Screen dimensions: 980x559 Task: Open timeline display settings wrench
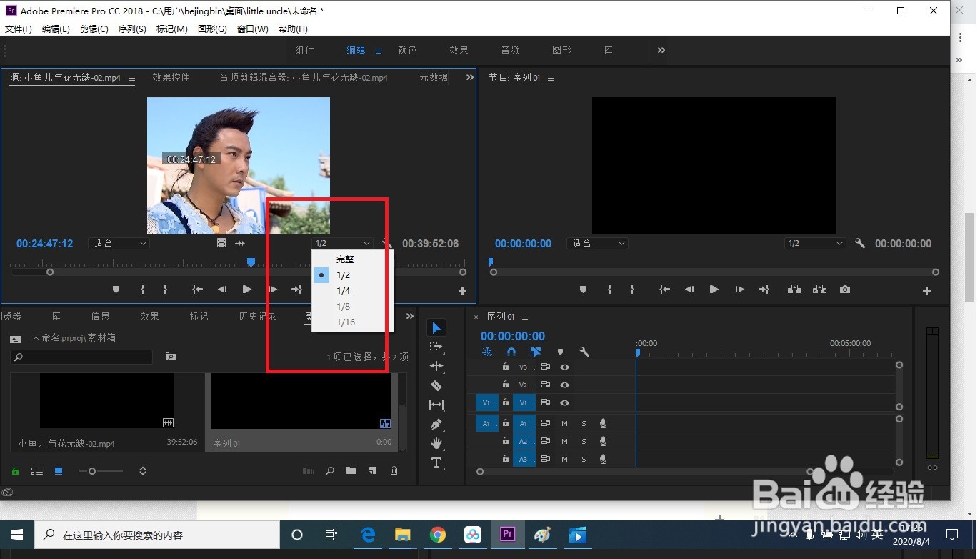[x=584, y=352]
